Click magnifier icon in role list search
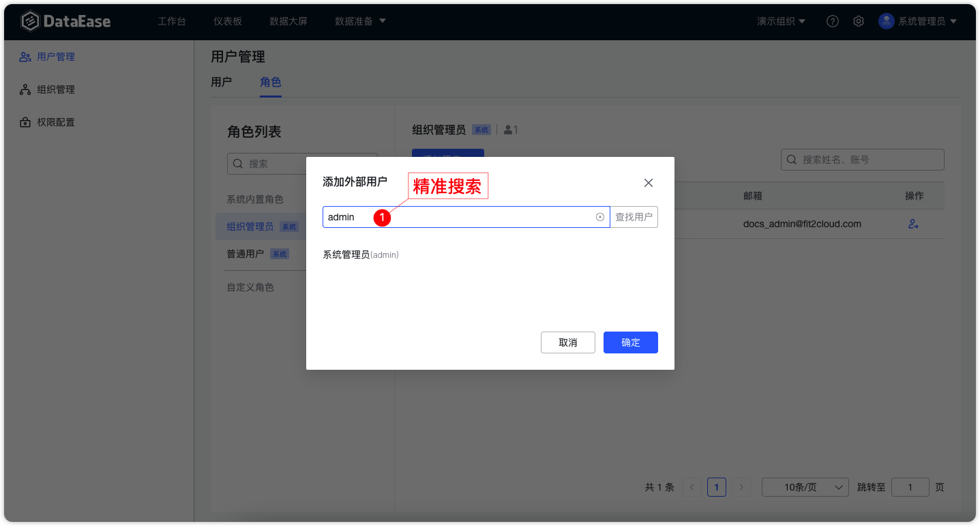Screen dimensions: 980x526 [238, 164]
